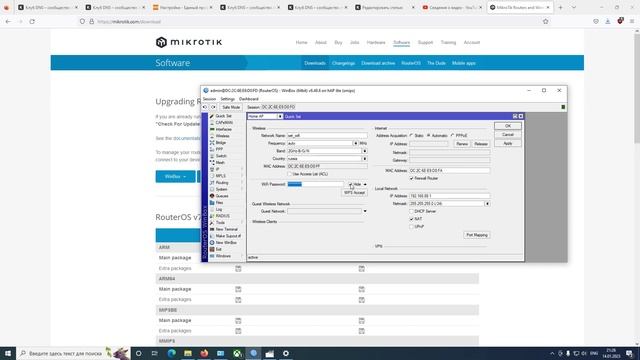Select Static address acquisition

pyautogui.click(x=411, y=135)
